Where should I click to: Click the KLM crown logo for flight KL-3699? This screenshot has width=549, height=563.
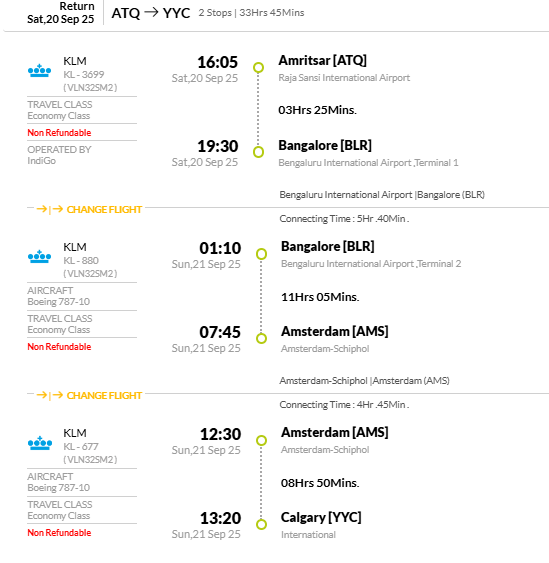(x=39, y=71)
